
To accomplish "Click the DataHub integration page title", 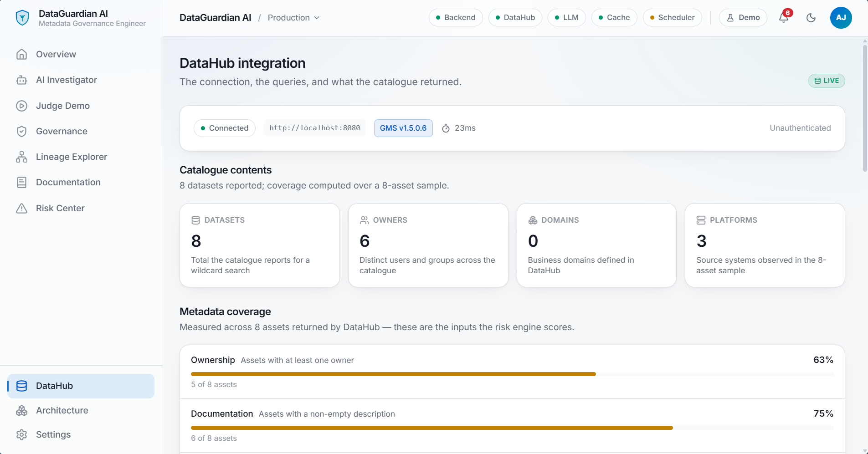I will (x=242, y=63).
